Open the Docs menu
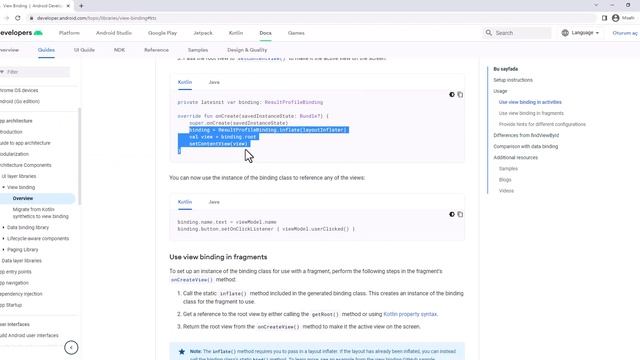640x360 pixels. 265,33
